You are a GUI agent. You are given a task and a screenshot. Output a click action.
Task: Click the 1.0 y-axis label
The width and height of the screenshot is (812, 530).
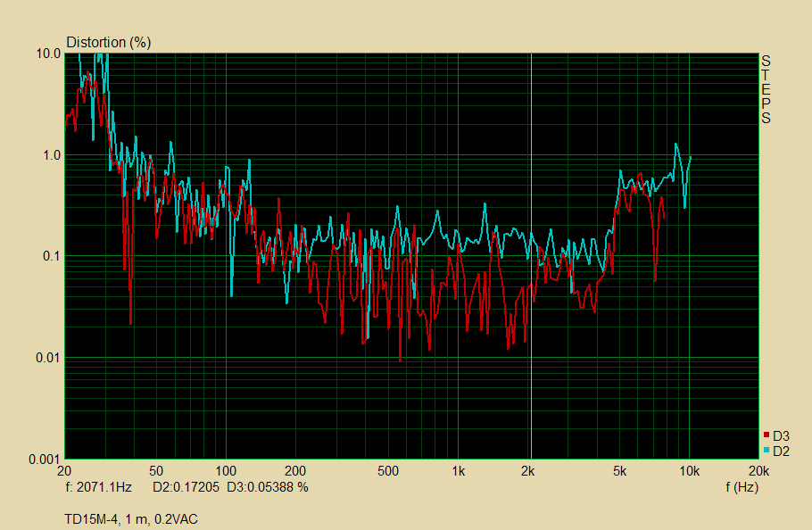[x=51, y=155]
